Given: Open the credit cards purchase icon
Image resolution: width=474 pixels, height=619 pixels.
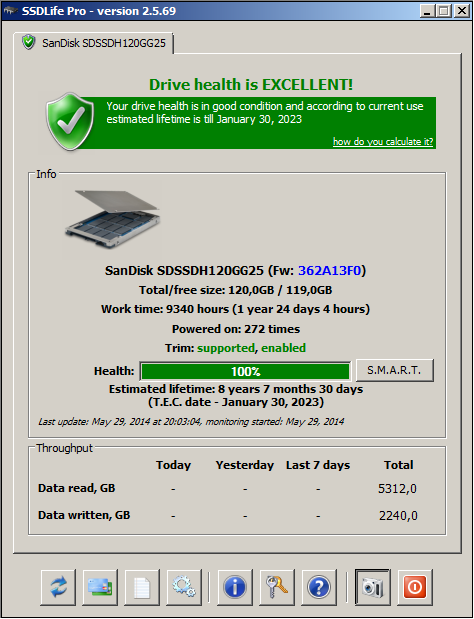Looking at the screenshot, I should 100,587.
